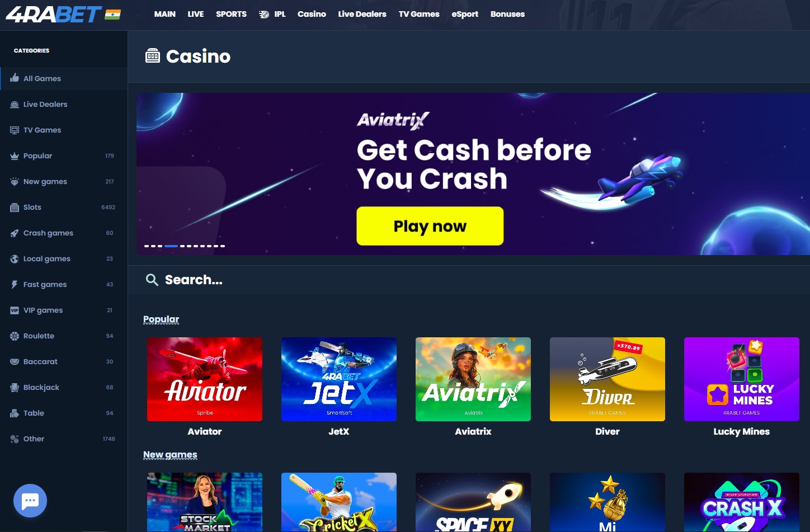This screenshot has height=532, width=810.
Task: Click the Fast games lightning icon
Action: 15,285
